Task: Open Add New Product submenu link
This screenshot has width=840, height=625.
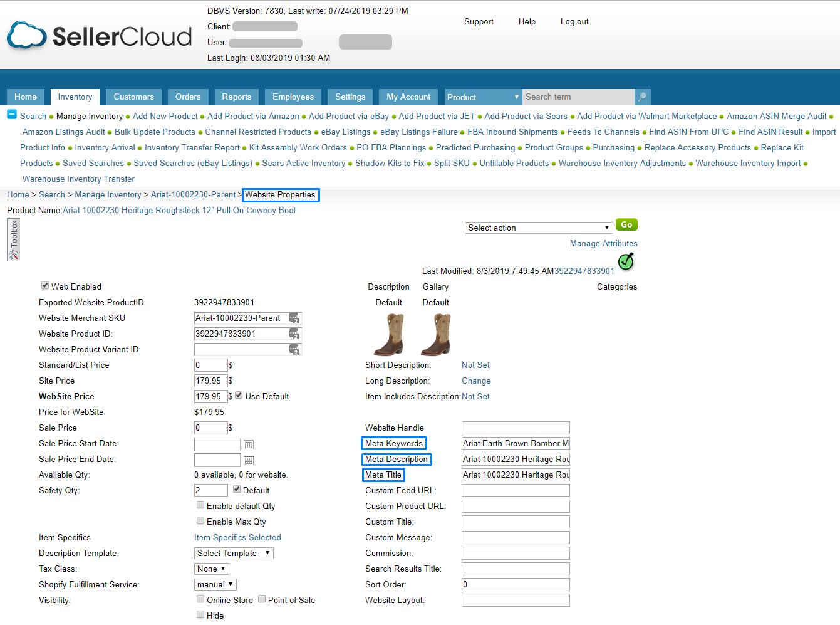Action: (x=165, y=116)
